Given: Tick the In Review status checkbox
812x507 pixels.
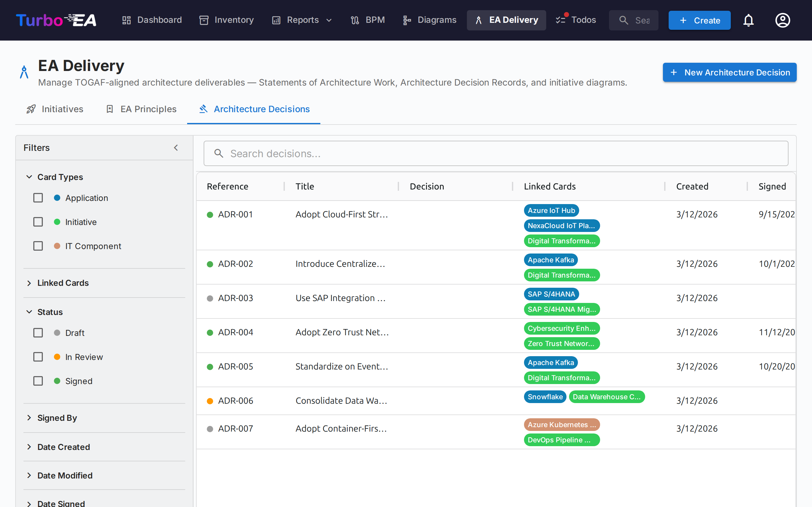Looking at the screenshot, I should (x=38, y=357).
